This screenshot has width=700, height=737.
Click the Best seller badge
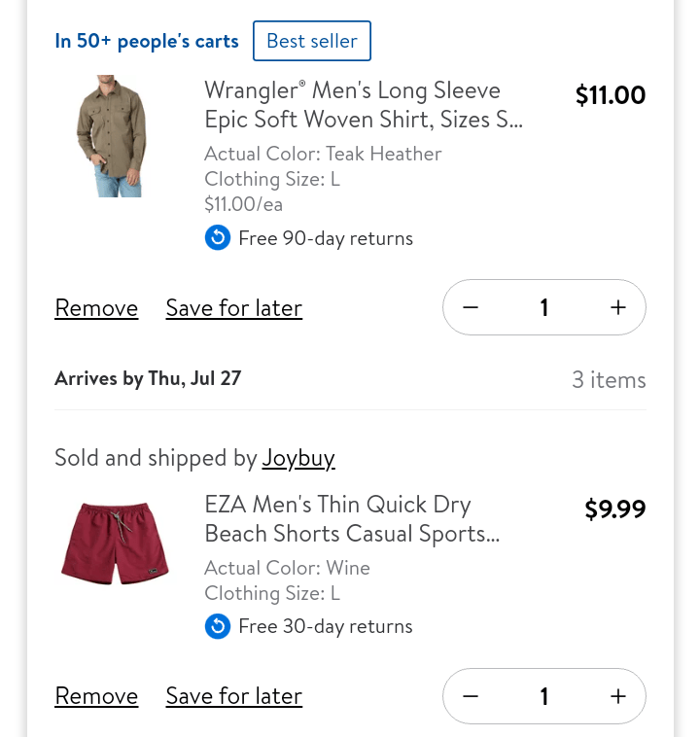(311, 41)
